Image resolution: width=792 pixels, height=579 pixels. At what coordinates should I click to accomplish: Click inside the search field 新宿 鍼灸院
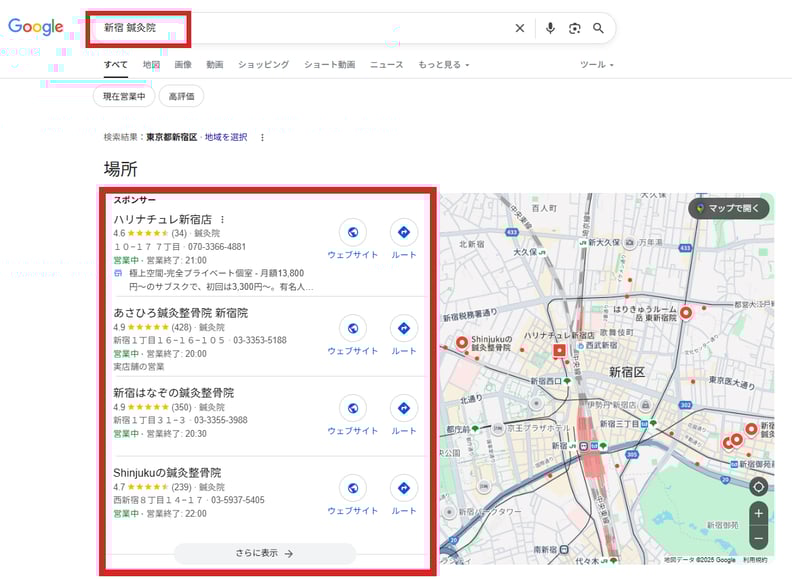tap(303, 28)
